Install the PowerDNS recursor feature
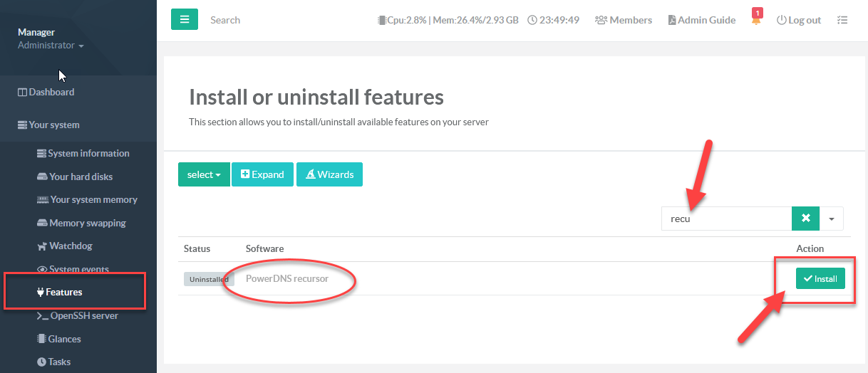The image size is (868, 373). click(x=820, y=278)
